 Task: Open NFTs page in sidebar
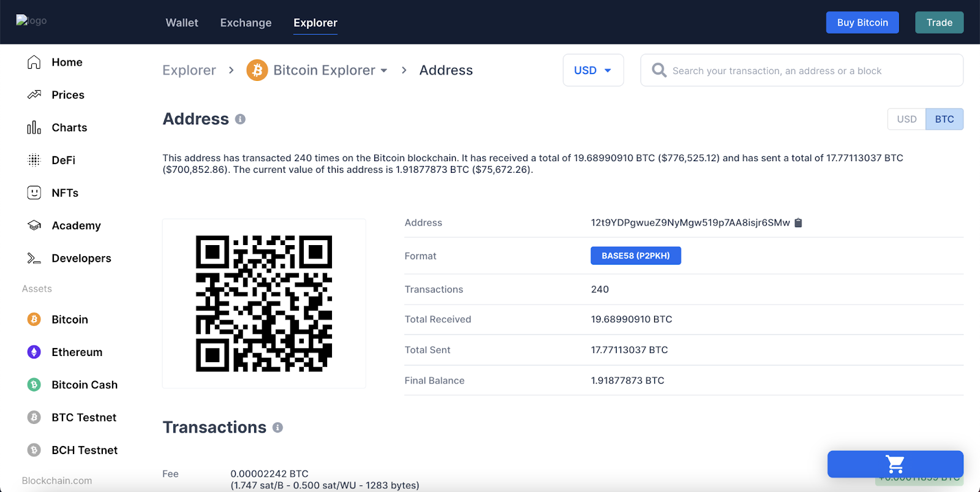pos(65,193)
